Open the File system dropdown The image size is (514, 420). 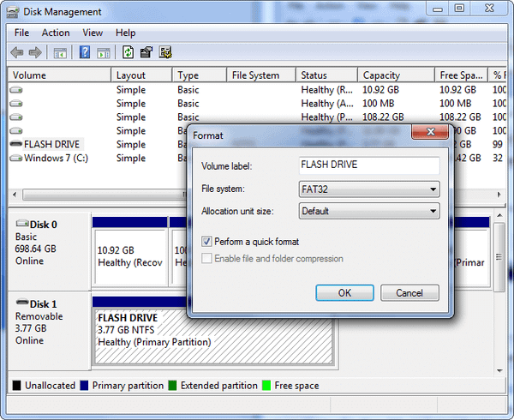368,189
